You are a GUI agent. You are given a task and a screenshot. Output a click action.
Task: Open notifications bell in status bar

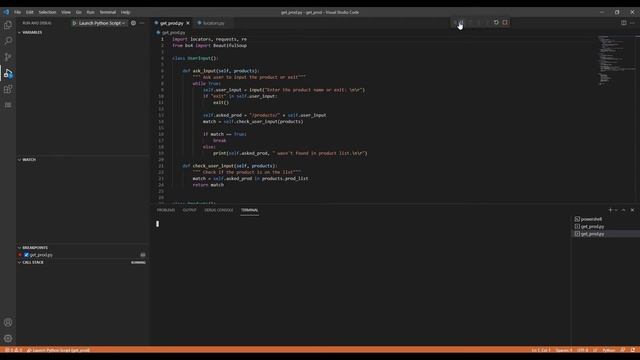pyautogui.click(x=633, y=350)
